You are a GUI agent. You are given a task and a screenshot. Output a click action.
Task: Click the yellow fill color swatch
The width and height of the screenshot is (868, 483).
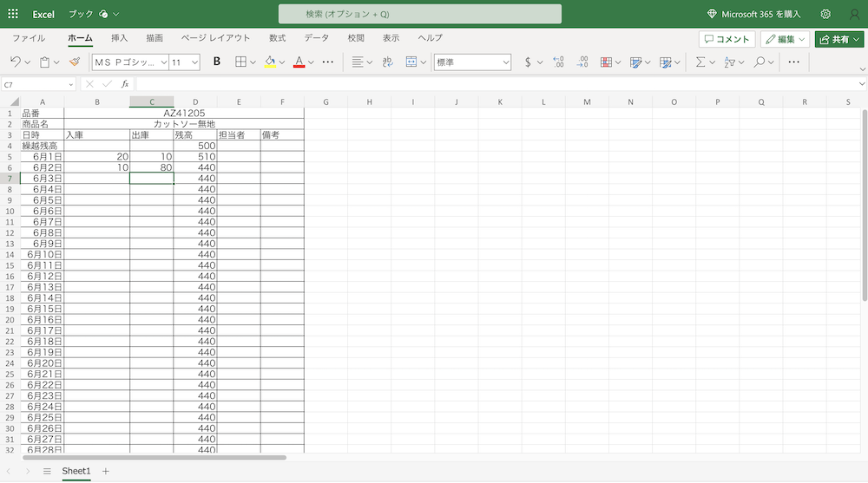point(269,62)
